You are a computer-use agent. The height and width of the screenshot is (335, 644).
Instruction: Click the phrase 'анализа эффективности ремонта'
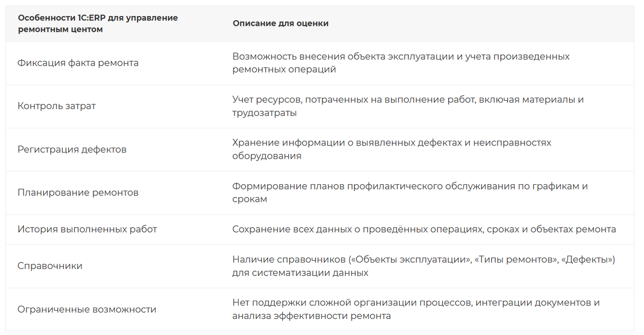pyautogui.click(x=311, y=316)
